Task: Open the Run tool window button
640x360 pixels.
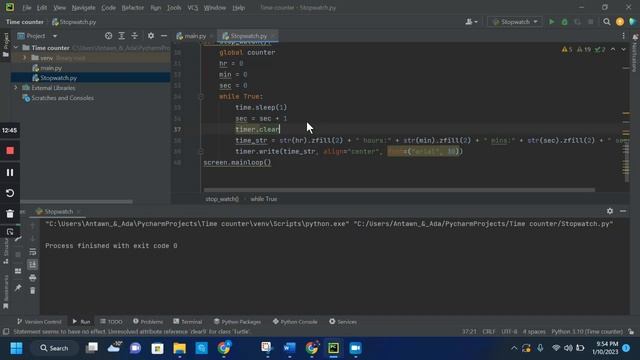Action: 81,322
